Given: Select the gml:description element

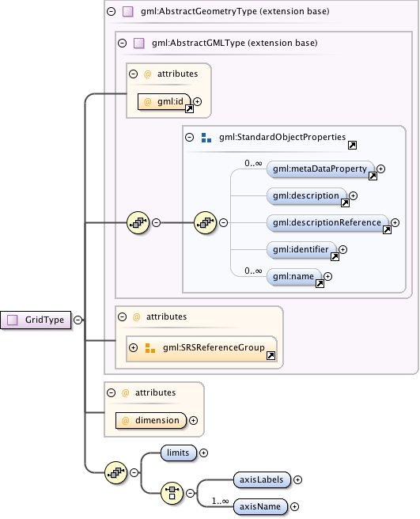Looking at the screenshot, I should coord(307,196).
